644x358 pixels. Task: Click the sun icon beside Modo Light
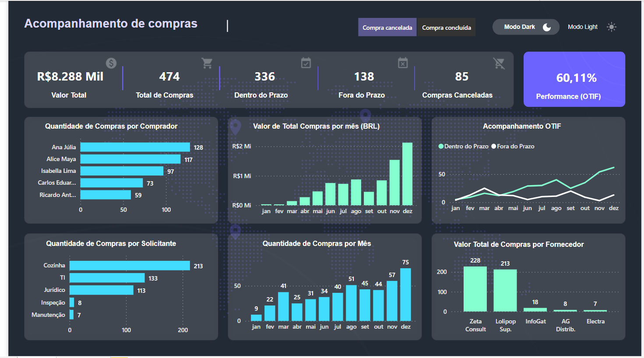click(x=612, y=27)
